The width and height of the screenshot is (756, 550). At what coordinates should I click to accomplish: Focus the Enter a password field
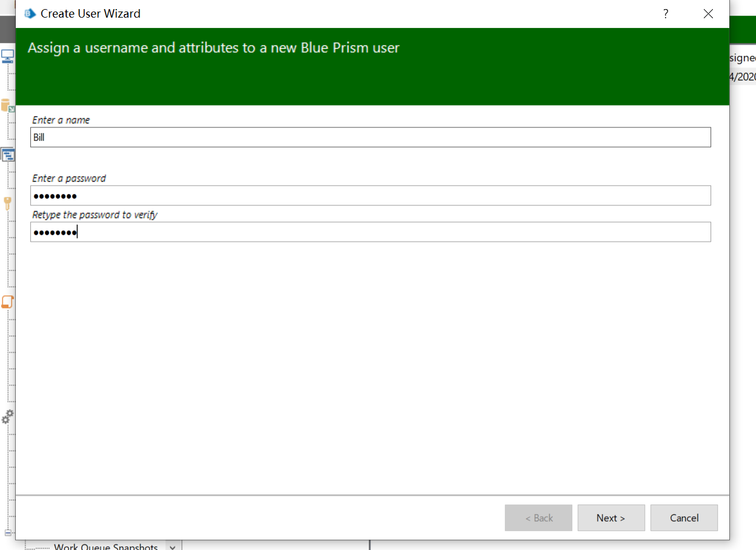[371, 195]
